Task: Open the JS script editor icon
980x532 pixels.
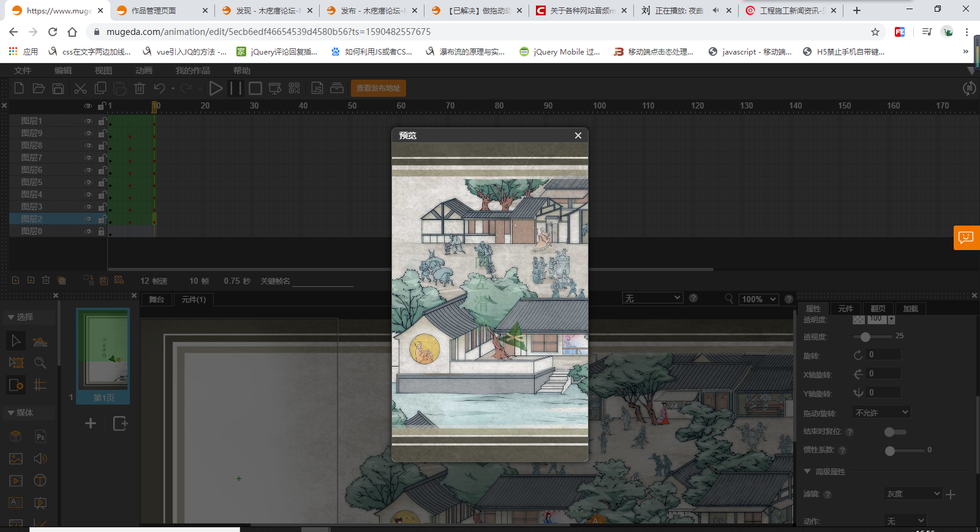Action: tap(317, 88)
